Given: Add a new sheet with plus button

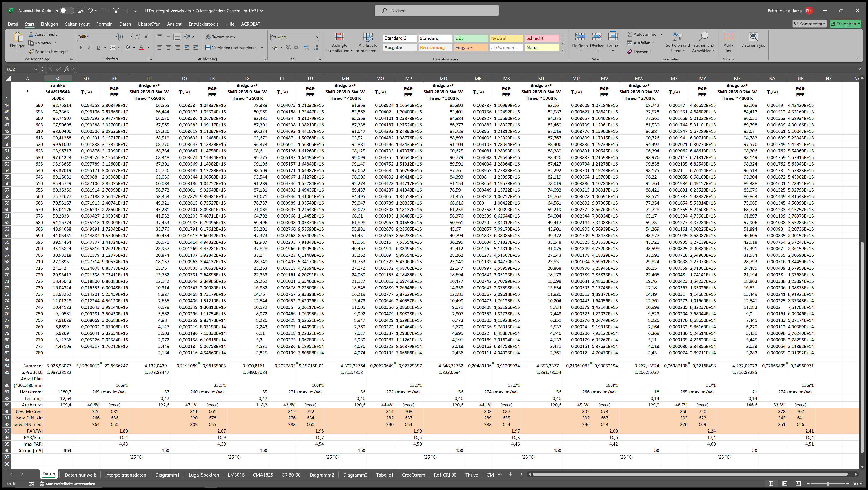Looking at the screenshot, I should tap(510, 475).
